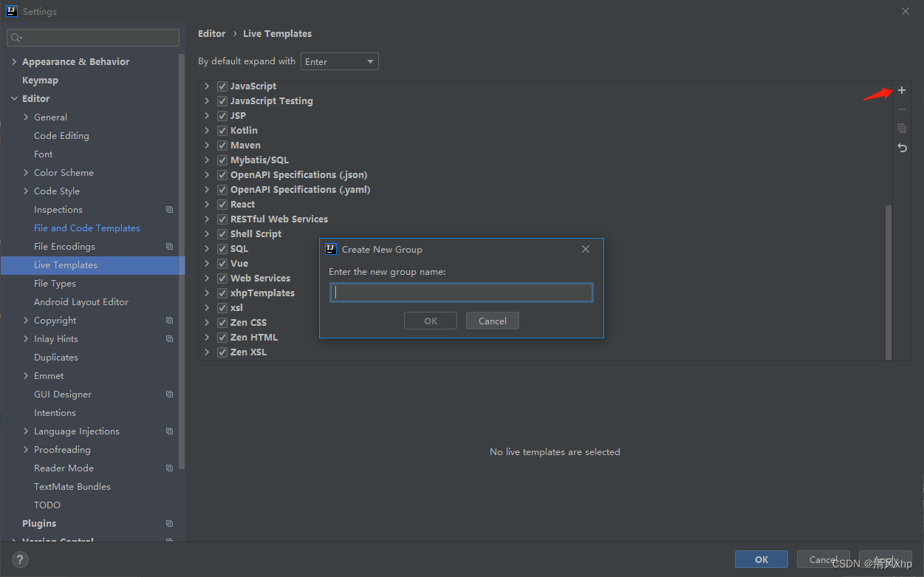Click the plus Add template icon

(901, 91)
